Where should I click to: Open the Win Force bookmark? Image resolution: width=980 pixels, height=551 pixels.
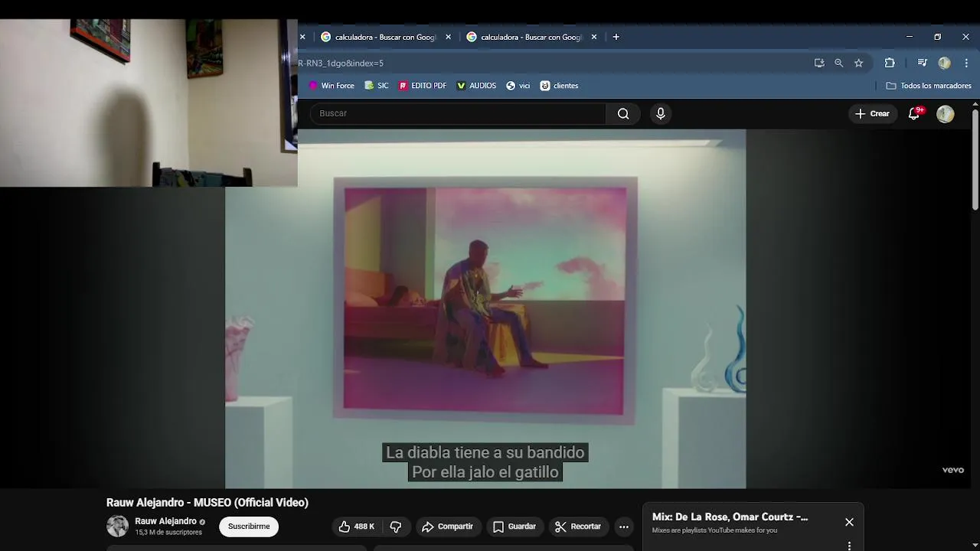(332, 86)
